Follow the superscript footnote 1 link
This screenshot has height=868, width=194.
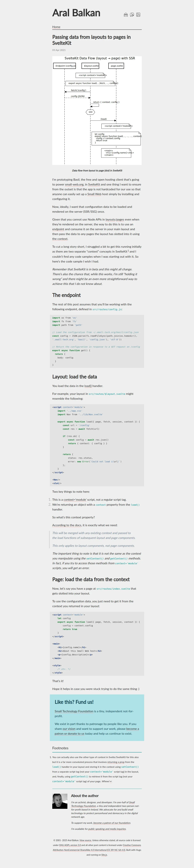(128, 251)
